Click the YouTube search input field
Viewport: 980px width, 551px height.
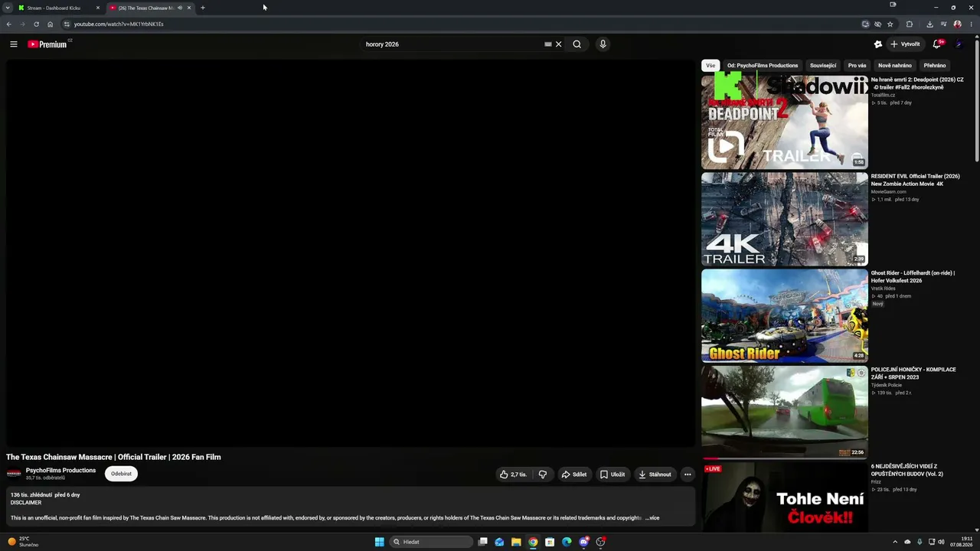[452, 44]
